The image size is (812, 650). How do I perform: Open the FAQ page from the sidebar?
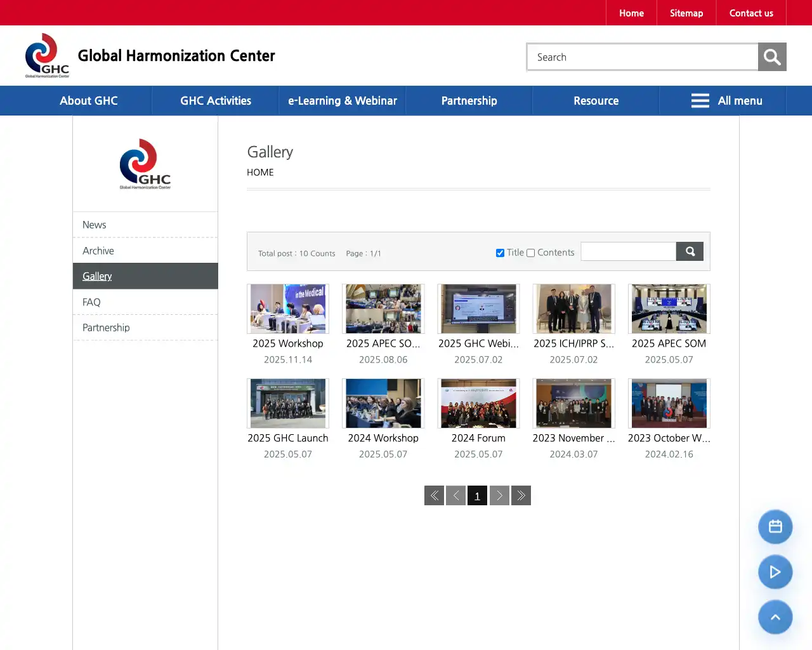pos(91,302)
